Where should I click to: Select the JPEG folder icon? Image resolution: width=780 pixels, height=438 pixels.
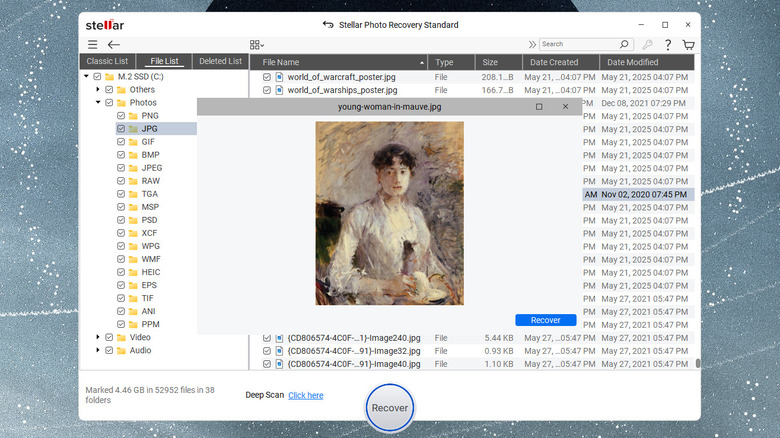click(x=133, y=168)
